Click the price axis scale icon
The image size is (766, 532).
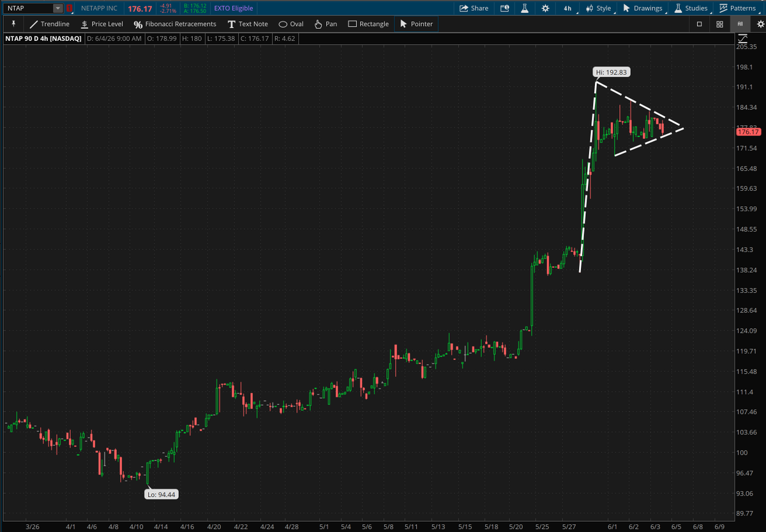742,38
